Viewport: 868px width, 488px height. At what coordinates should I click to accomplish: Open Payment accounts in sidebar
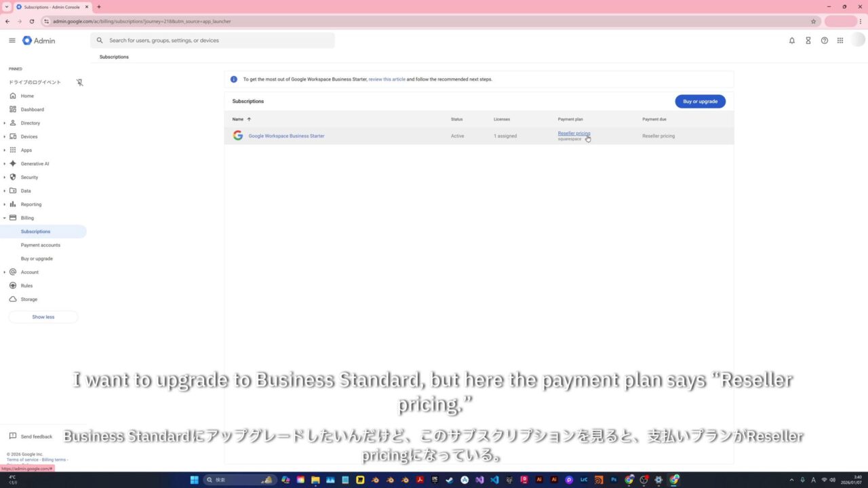click(x=41, y=245)
